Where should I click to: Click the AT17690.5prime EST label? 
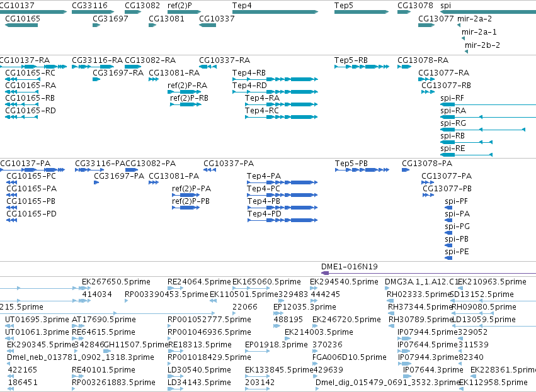pyautogui.click(x=104, y=320)
